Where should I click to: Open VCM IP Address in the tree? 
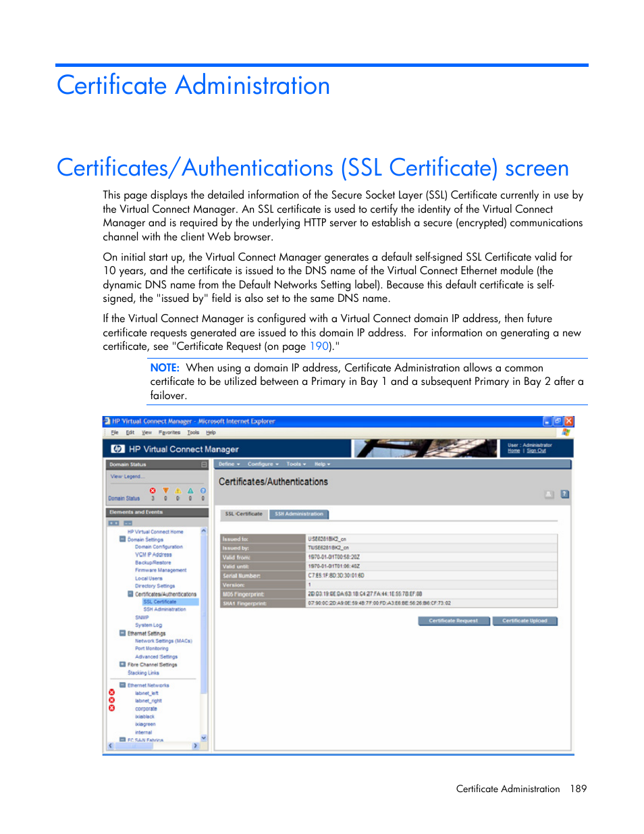pos(153,554)
